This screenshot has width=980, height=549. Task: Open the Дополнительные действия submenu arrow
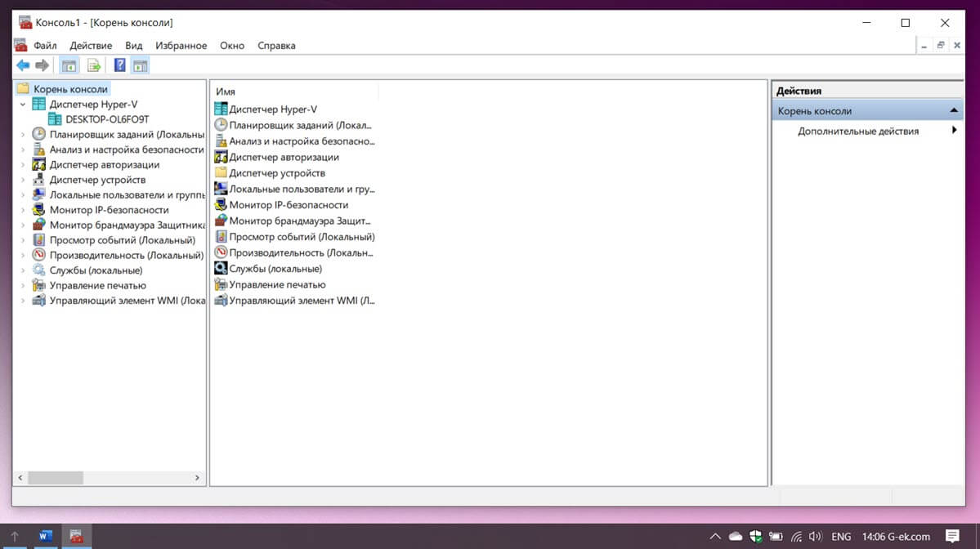click(955, 131)
